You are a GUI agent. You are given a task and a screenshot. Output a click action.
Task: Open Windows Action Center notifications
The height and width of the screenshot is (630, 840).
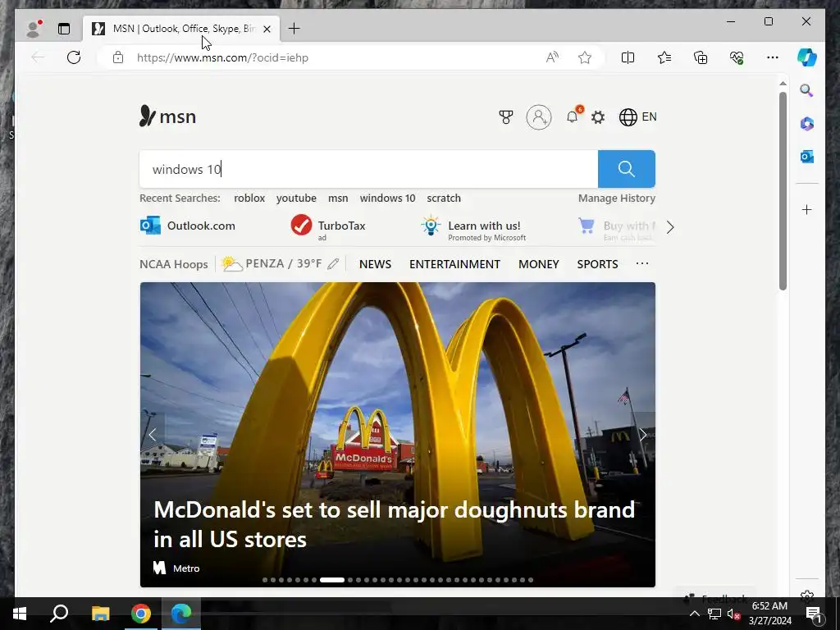pos(814,614)
